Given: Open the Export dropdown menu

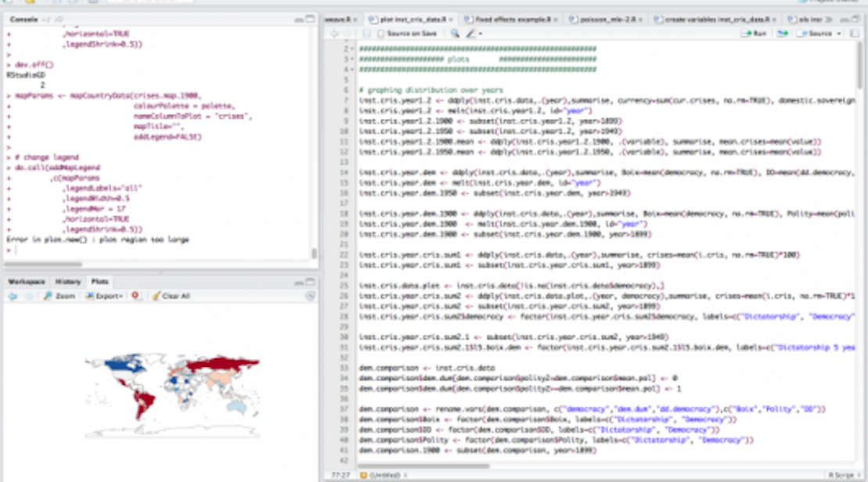Looking at the screenshot, I should point(104,296).
